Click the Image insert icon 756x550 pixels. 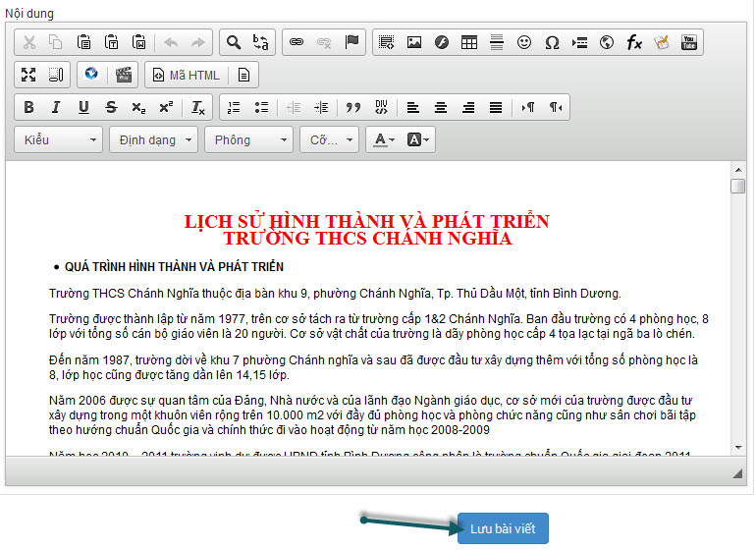coord(414,42)
